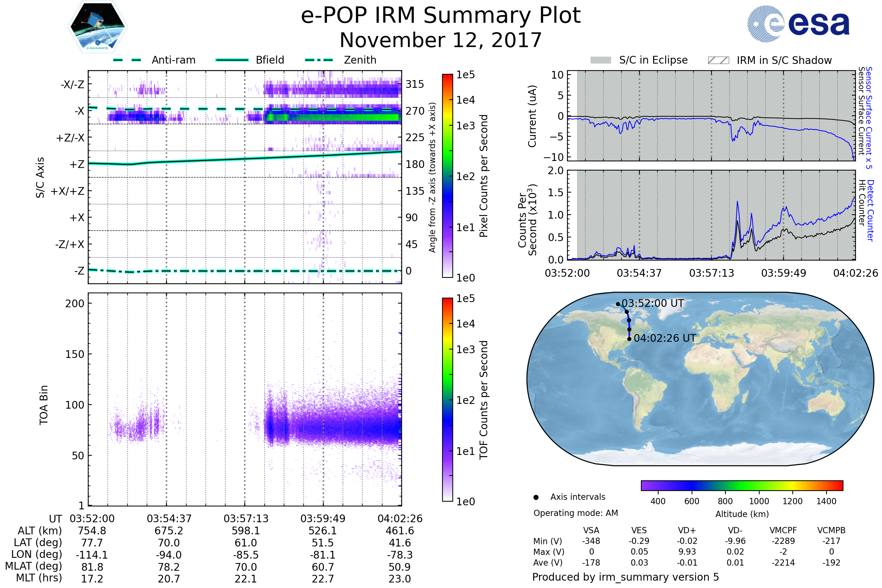Click the CASSIOPE mission hexagon logo
This screenshot has height=588, width=882.
coord(97,27)
